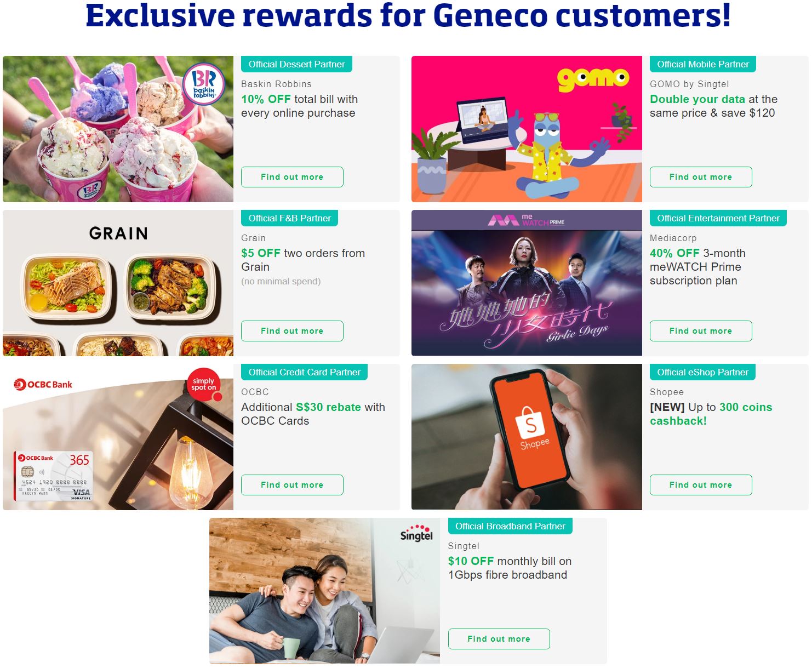Open Singtel broadband 'Find out more' button
Image resolution: width=812 pixels, height=668 pixels.
[x=499, y=639]
